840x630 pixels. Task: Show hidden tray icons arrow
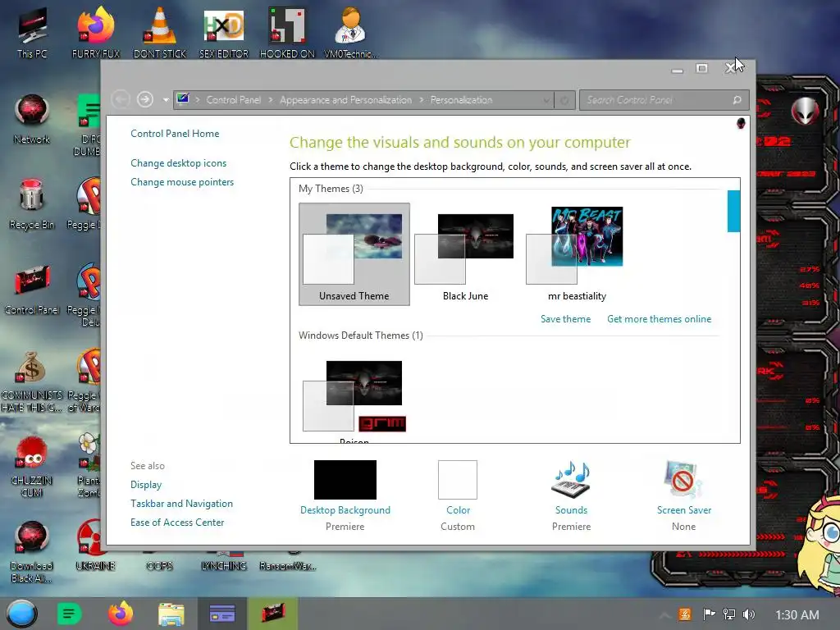664,615
